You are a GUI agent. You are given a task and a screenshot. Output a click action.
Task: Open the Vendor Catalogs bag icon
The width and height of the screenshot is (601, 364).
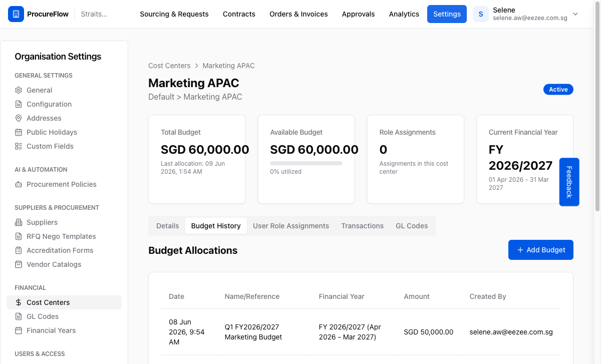pos(19,264)
